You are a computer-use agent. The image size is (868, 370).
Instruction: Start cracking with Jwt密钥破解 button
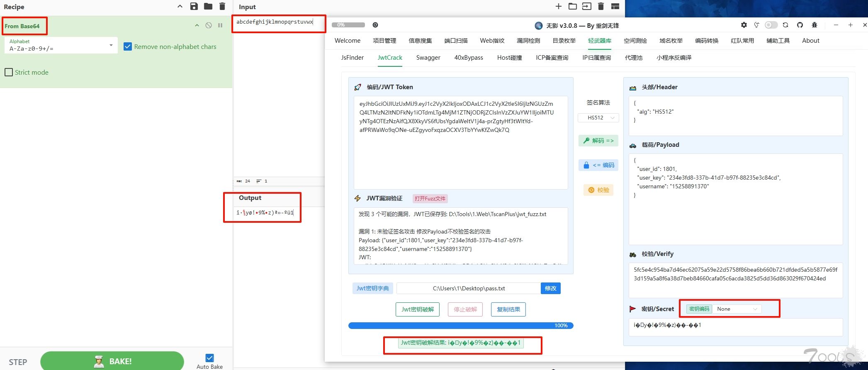(x=418, y=309)
